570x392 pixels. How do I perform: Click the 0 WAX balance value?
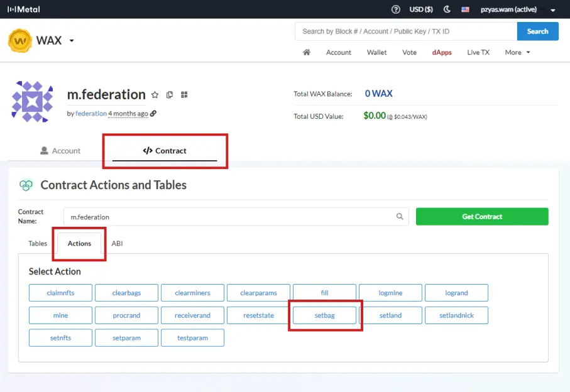[378, 94]
